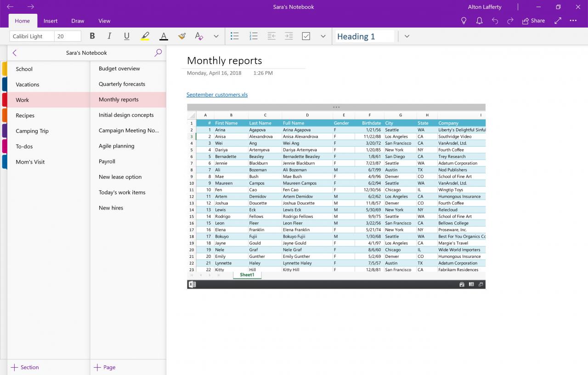Use the Format Painter
The width and height of the screenshot is (588, 375).
tap(182, 36)
